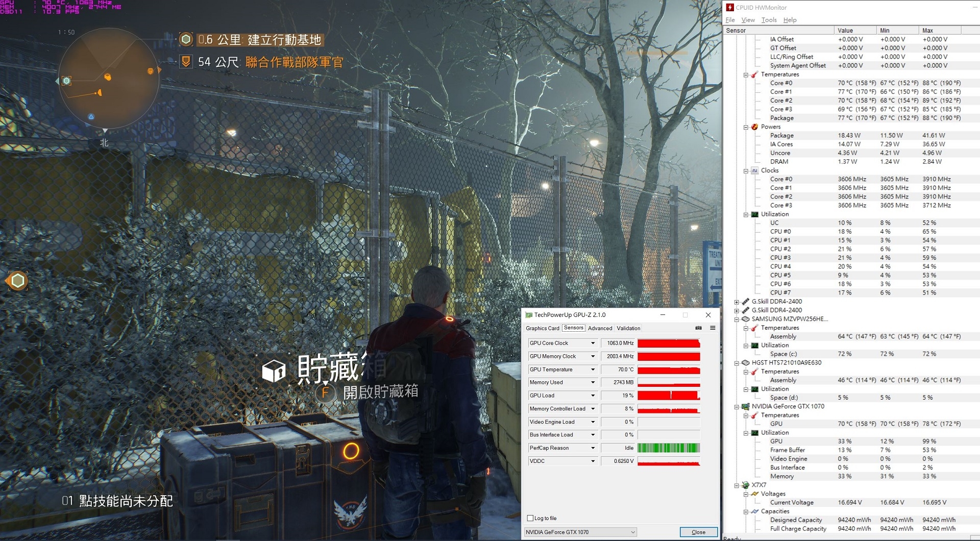Image resolution: width=980 pixels, height=541 pixels.
Task: Switch to the Validation tab in GPU-Z
Action: pyautogui.click(x=628, y=328)
